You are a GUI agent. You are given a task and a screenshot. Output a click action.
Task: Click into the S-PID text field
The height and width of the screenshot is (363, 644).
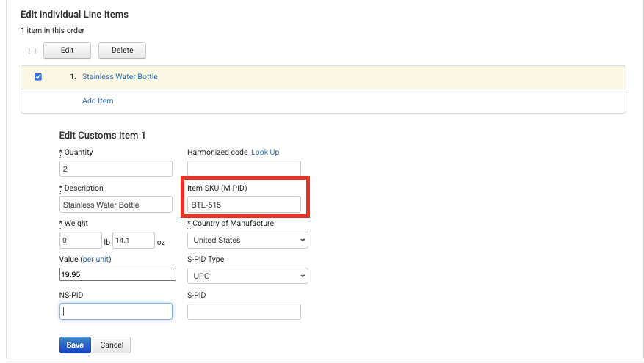244,312
